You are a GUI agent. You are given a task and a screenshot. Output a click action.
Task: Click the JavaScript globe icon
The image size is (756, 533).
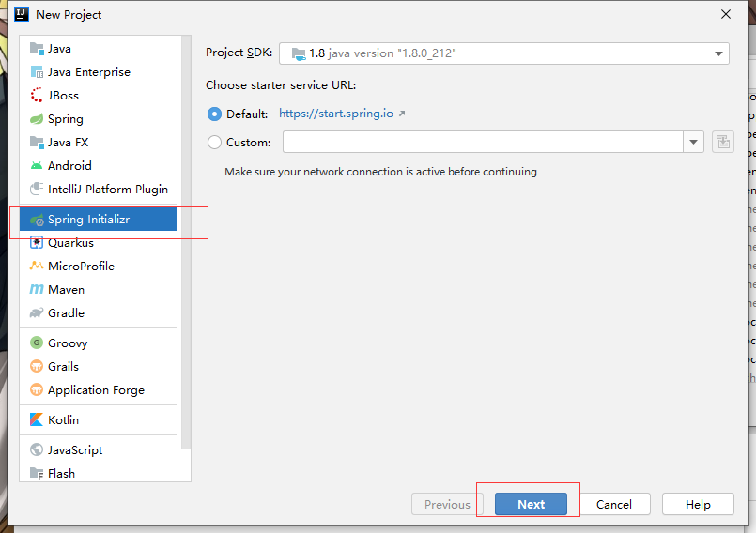37,449
